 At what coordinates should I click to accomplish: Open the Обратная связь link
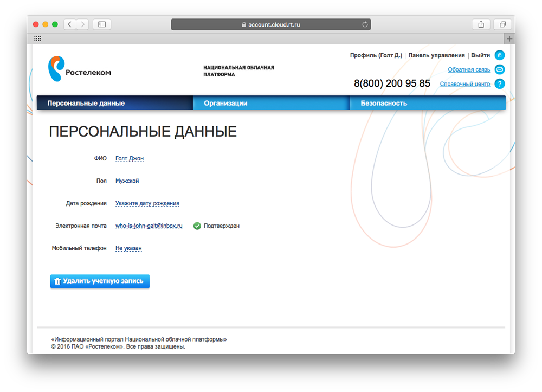pos(469,69)
